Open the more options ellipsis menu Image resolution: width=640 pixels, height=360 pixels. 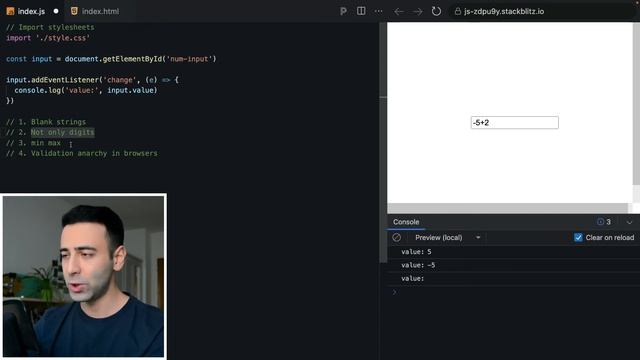pos(379,11)
